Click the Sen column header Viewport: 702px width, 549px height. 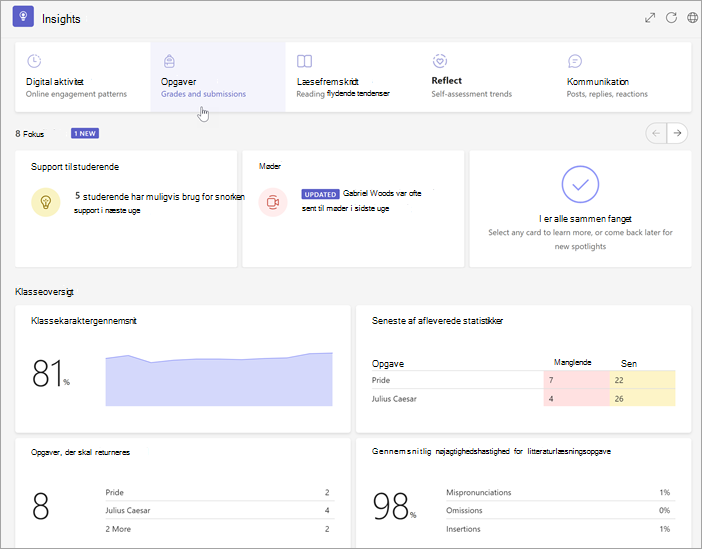pos(629,364)
